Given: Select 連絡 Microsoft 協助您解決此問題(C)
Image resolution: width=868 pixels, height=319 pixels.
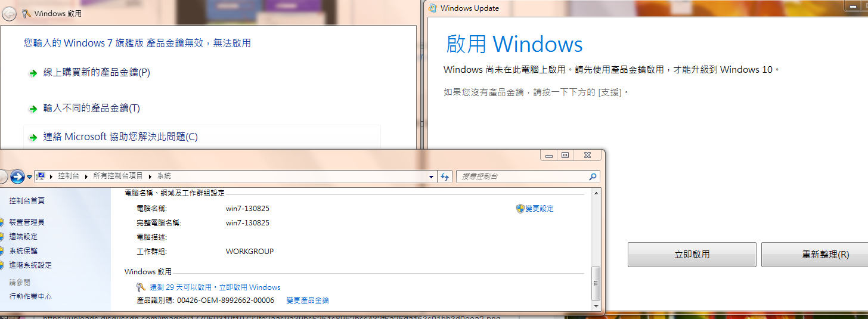Looking at the screenshot, I should 120,137.
